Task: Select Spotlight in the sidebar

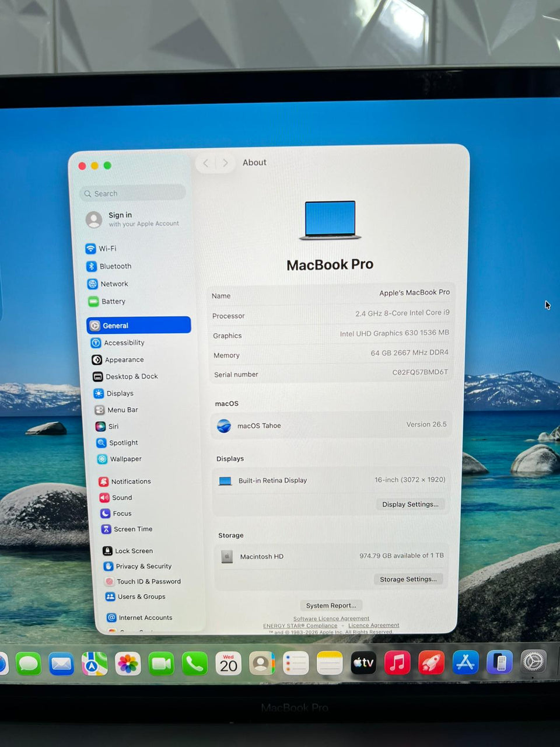Action: point(117,443)
